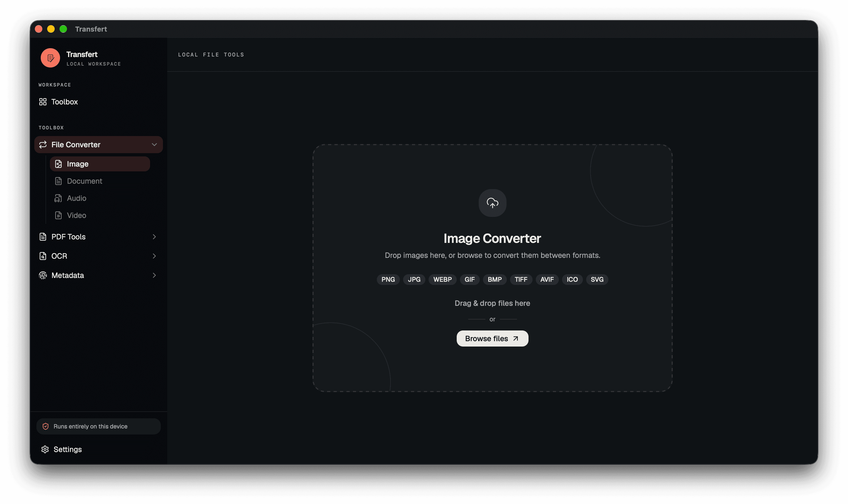Select the Image file icon
This screenshot has width=848, height=504.
click(58, 164)
